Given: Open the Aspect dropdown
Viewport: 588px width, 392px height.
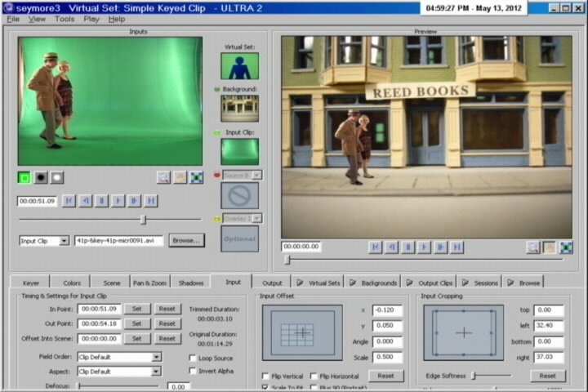Looking at the screenshot, I should [x=156, y=372].
